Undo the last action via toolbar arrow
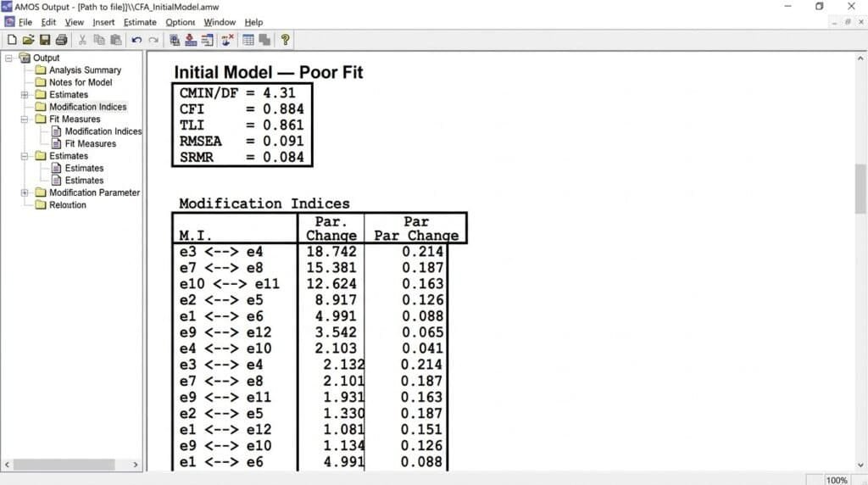Viewport: 868px width, 485px height. click(136, 40)
